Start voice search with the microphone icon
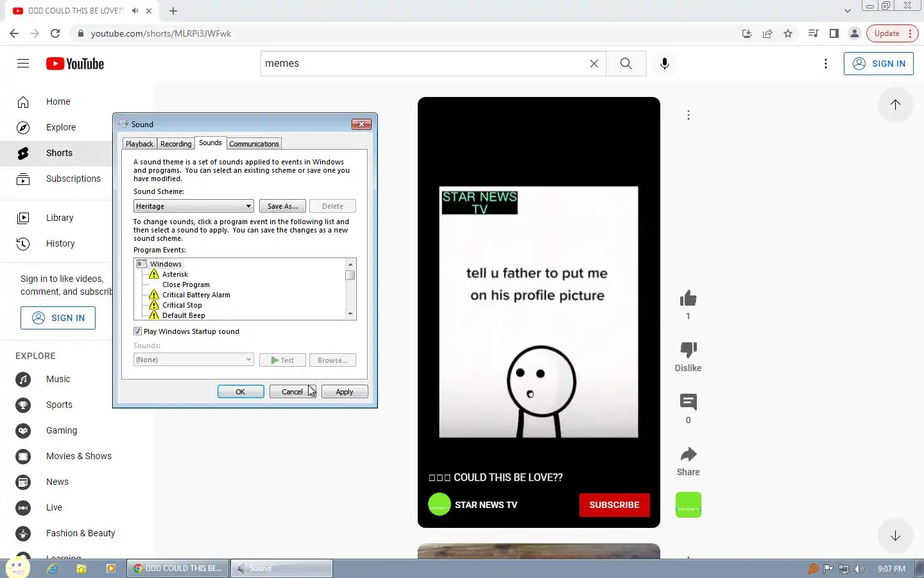 (665, 64)
